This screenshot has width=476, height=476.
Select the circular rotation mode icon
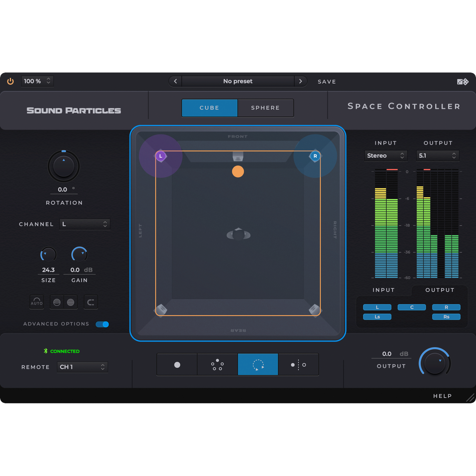pyautogui.click(x=258, y=365)
